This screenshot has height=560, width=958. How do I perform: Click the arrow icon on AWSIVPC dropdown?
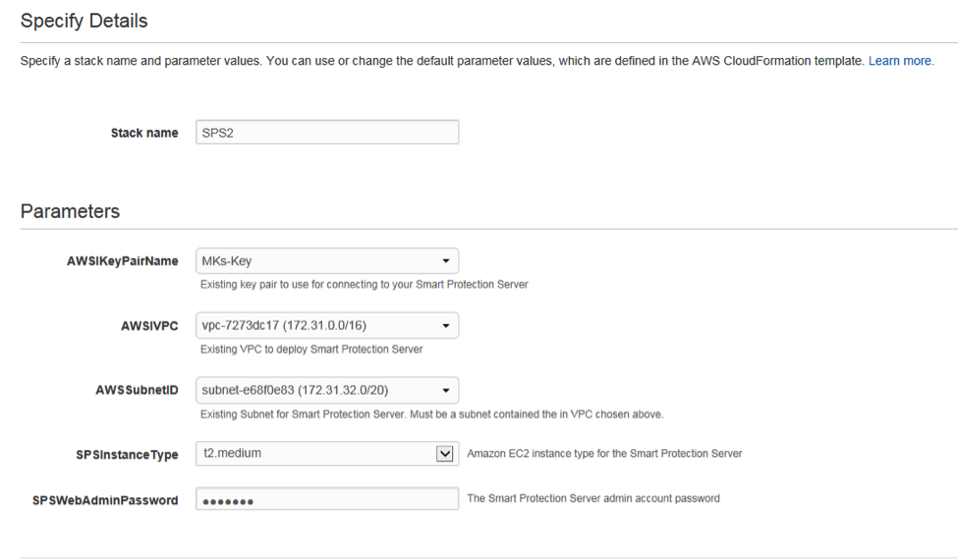446,325
